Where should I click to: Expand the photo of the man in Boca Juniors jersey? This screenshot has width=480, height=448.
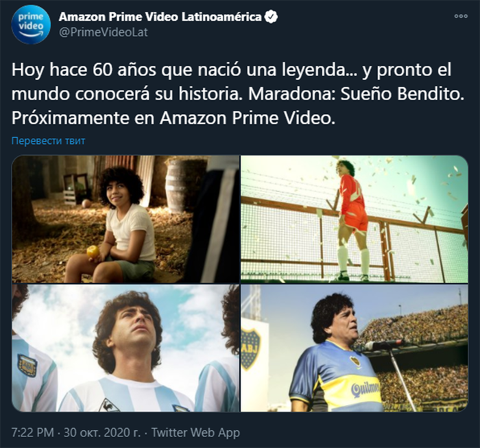[355, 348]
